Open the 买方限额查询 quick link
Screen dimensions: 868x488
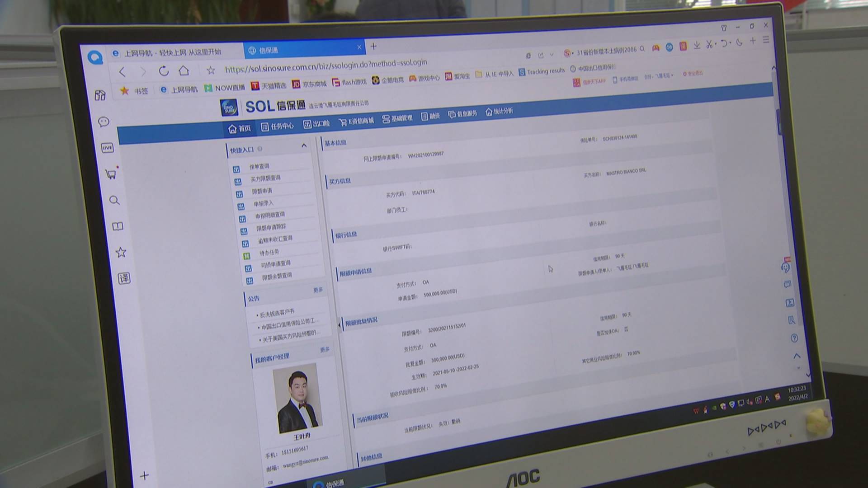(265, 178)
